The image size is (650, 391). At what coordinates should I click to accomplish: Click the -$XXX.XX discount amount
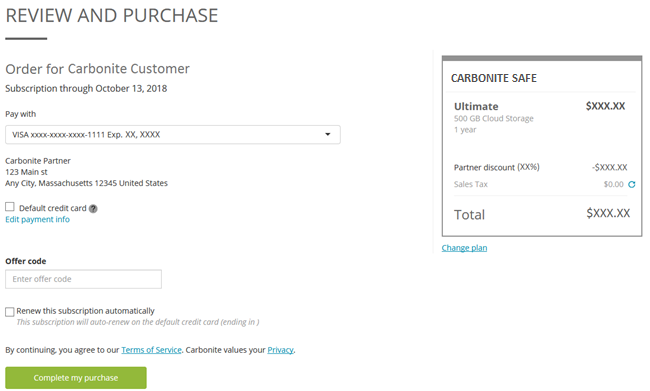609,168
